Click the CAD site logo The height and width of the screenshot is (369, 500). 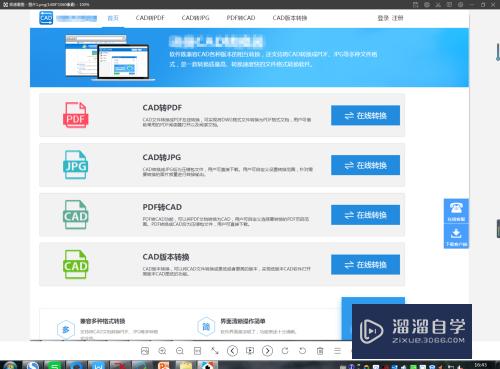pyautogui.click(x=46, y=18)
